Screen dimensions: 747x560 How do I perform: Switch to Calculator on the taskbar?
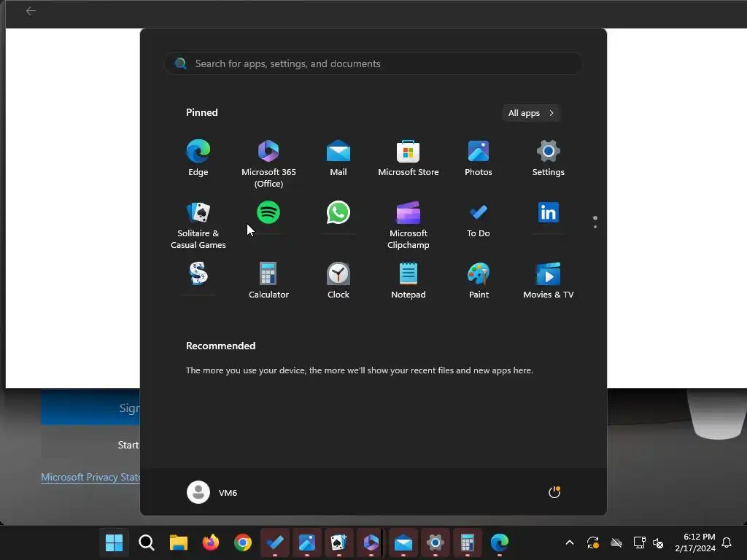tap(468, 542)
